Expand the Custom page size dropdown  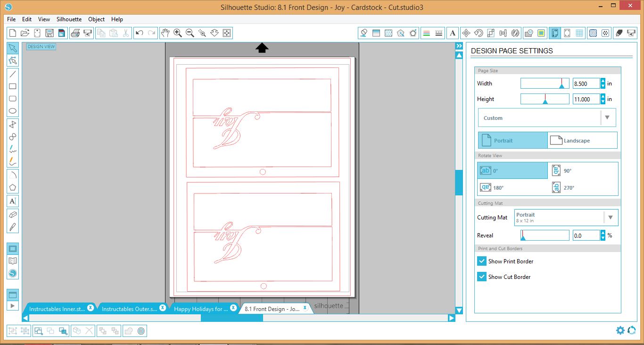pyautogui.click(x=607, y=118)
